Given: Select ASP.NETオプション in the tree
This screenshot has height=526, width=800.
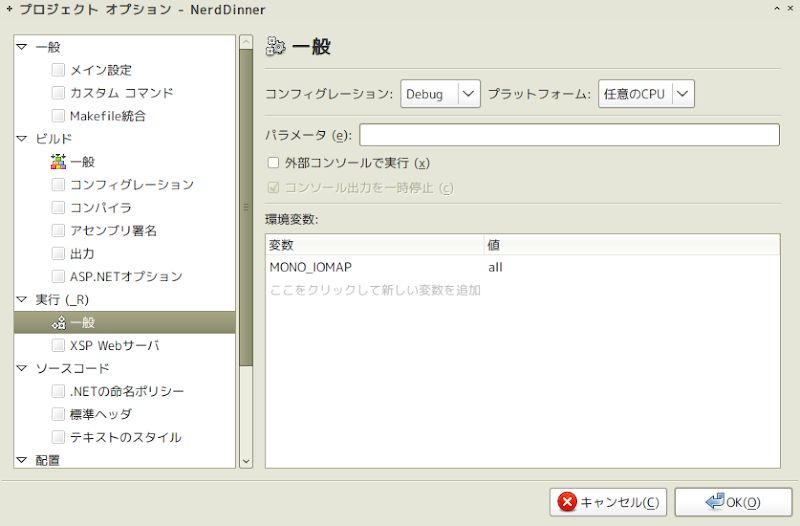Looking at the screenshot, I should (x=126, y=277).
